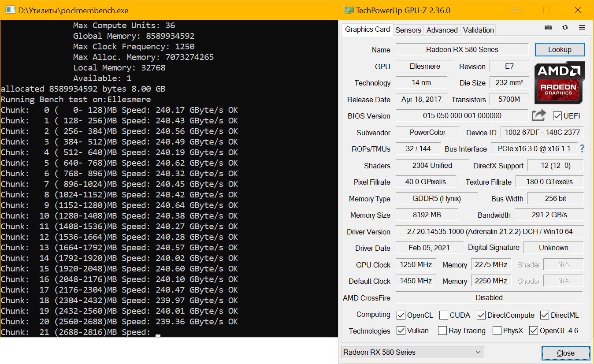Click the console line 'Running Bench test on:Ellesmere'

tap(76, 100)
